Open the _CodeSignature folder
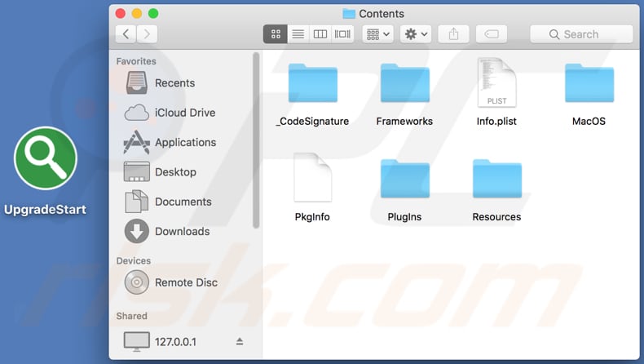 coord(312,84)
